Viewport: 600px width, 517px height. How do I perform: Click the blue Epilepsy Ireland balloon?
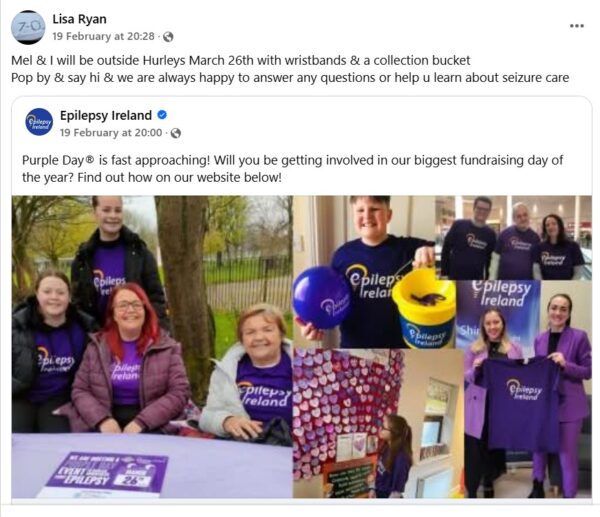321,297
